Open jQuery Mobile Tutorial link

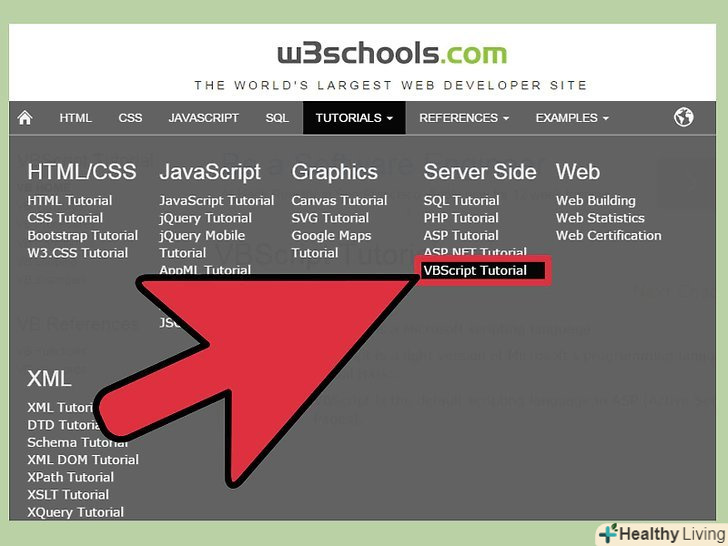pos(202,244)
